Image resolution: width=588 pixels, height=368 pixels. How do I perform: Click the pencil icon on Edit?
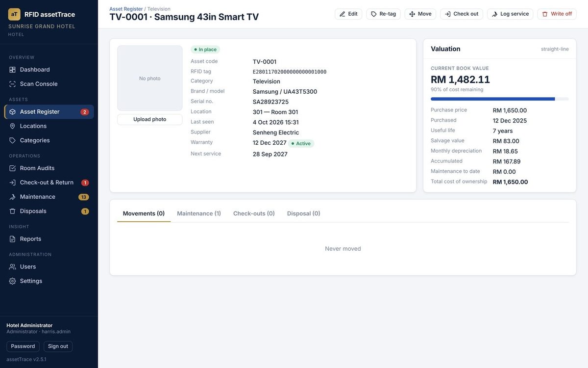click(343, 14)
